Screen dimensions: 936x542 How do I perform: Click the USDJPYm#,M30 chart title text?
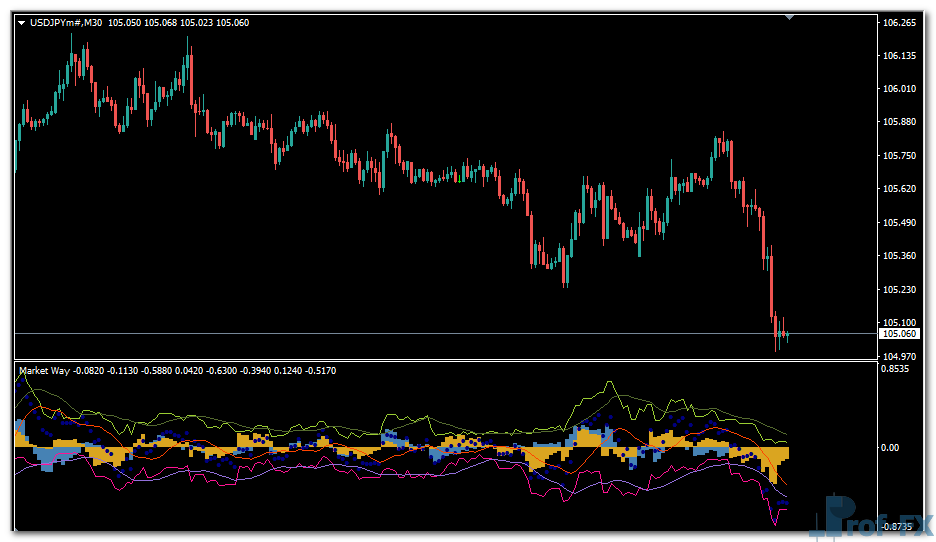tap(66, 22)
